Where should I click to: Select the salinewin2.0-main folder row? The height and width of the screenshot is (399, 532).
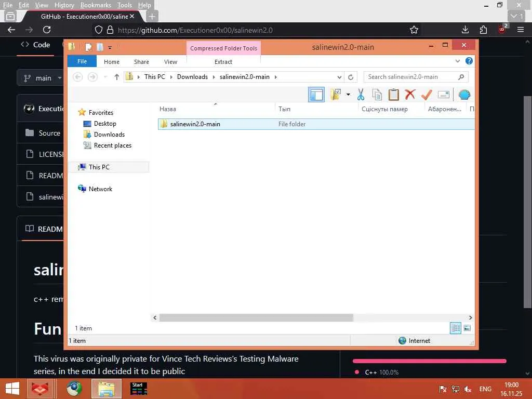[x=316, y=124]
